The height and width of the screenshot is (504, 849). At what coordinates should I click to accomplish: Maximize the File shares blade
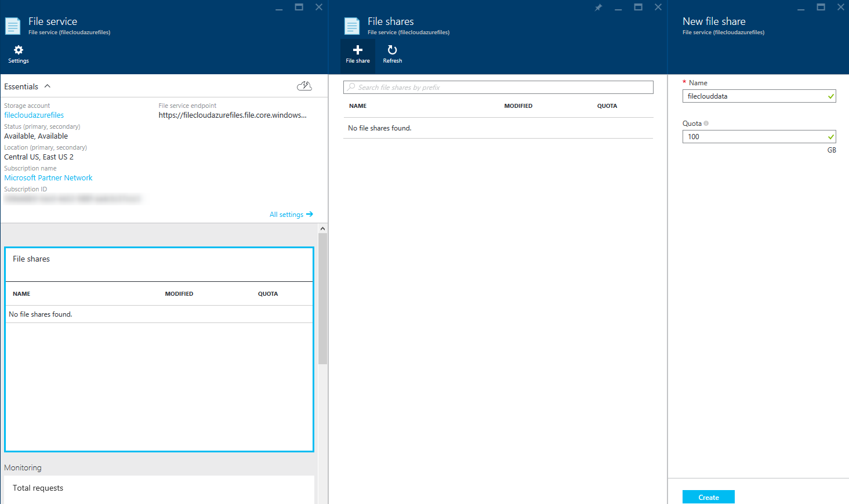click(x=638, y=8)
